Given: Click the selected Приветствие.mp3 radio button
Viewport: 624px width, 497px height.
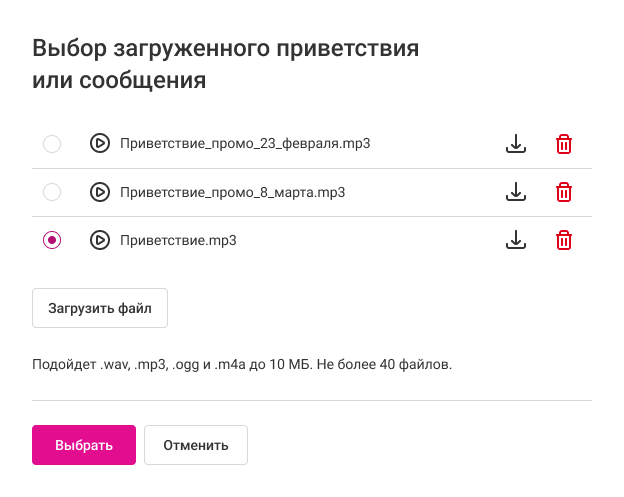Looking at the screenshot, I should point(52,240).
